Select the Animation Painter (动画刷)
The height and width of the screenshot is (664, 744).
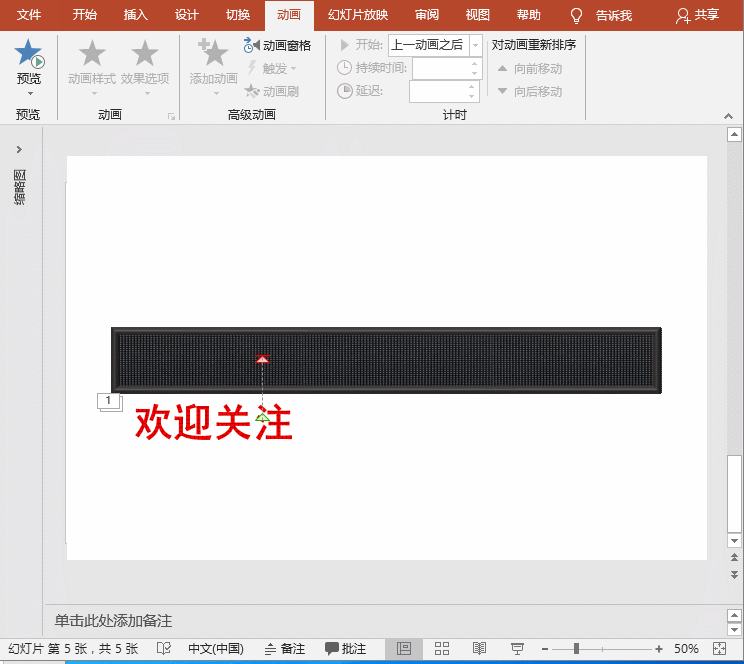click(x=272, y=91)
